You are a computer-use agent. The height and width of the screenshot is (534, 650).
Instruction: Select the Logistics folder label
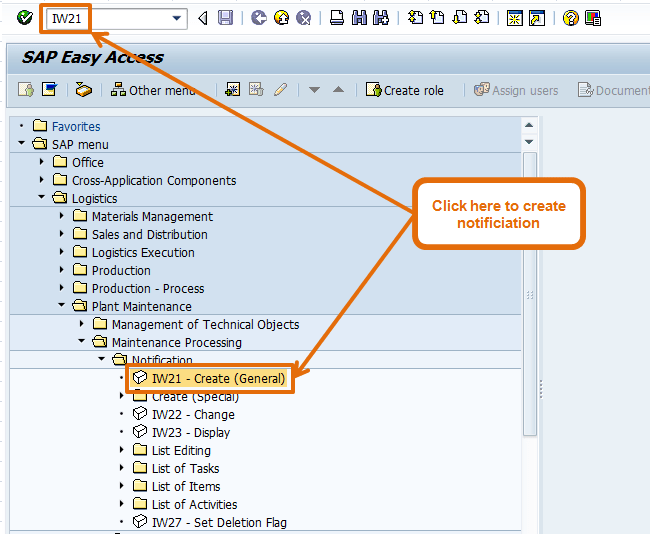(x=95, y=198)
